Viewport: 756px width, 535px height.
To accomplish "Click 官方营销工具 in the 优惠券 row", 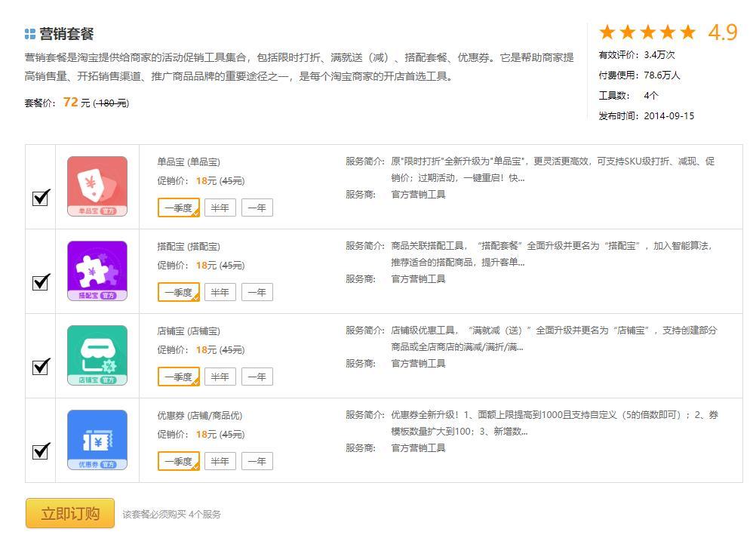I will 418,447.
